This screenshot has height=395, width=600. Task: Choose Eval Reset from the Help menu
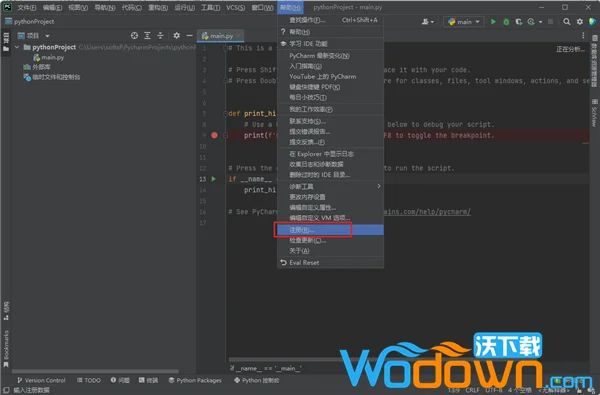[x=331, y=263]
